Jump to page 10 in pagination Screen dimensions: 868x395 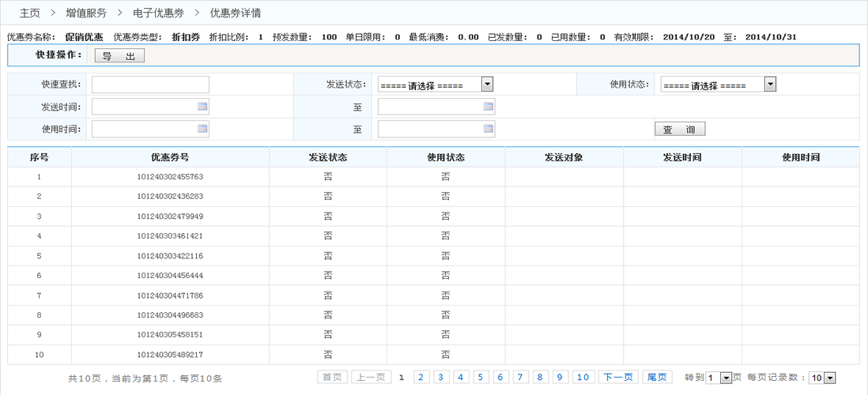coord(583,378)
